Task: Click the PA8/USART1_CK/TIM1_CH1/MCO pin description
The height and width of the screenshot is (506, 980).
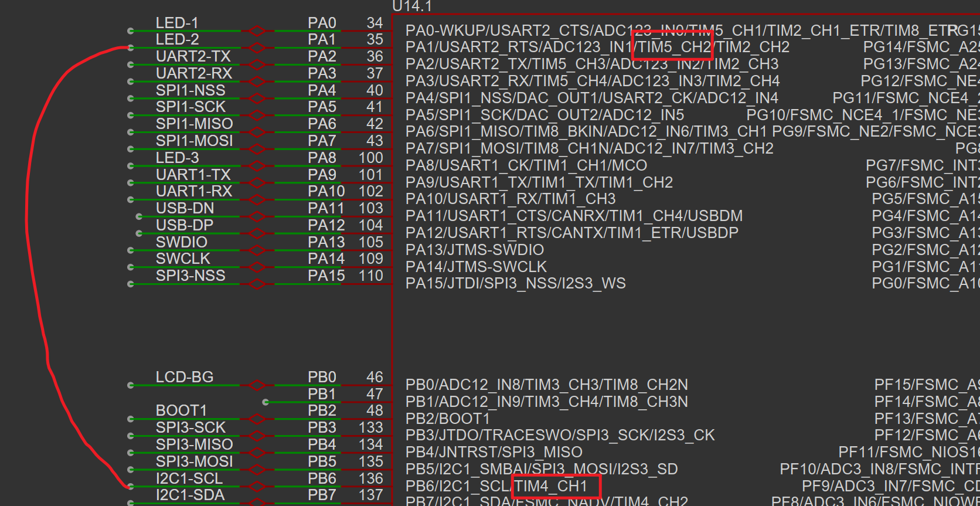Action: tap(526, 165)
